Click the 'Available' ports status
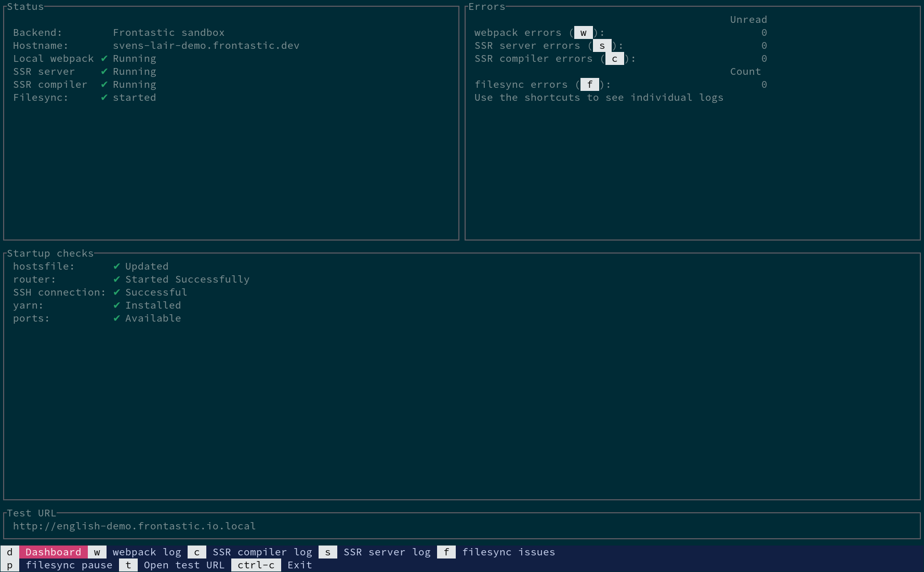Screen dimensions: 924x572 (153, 318)
